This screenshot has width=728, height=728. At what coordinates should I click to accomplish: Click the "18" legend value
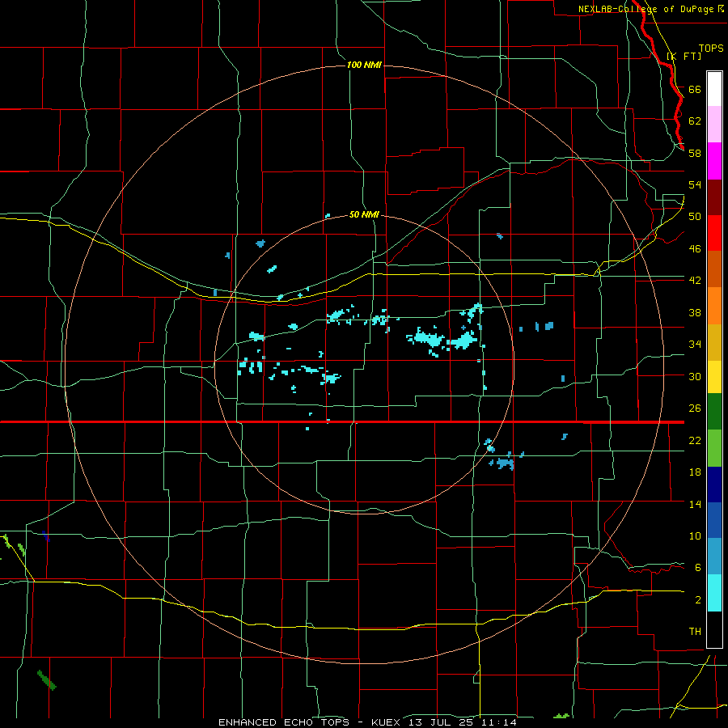695,472
